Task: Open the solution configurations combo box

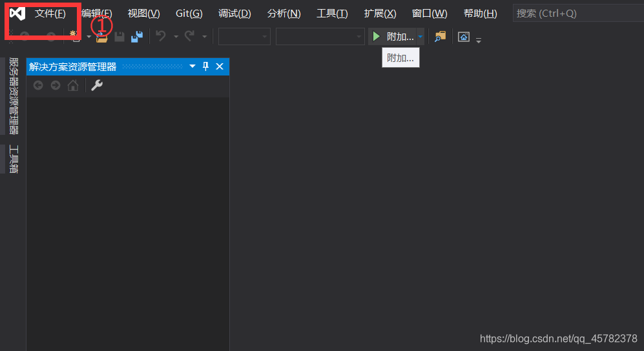Action: 244,37
